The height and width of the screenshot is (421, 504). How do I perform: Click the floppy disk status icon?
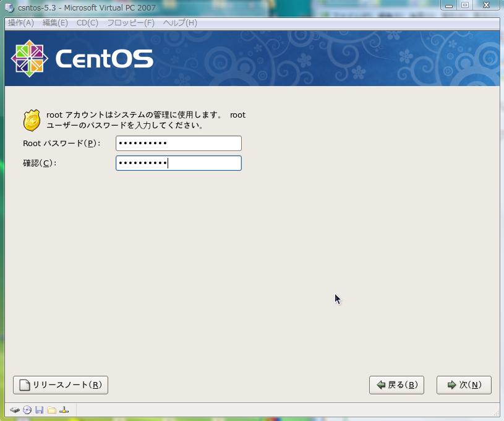40,410
